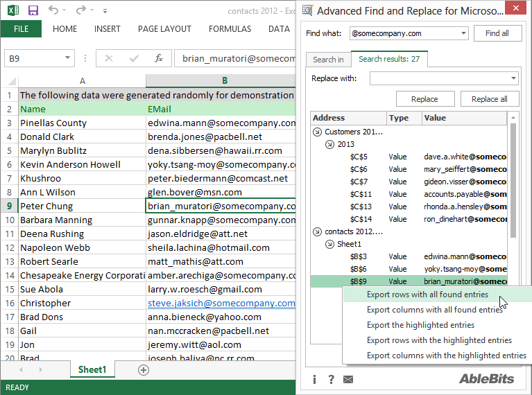
Task: Collapse the 2013 sheet node
Action: click(x=329, y=144)
